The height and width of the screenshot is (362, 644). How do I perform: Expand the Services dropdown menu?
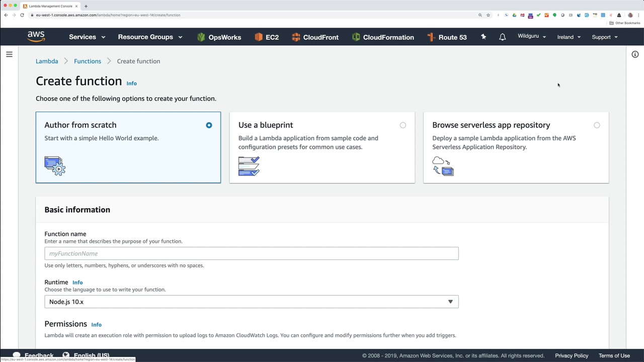point(87,37)
